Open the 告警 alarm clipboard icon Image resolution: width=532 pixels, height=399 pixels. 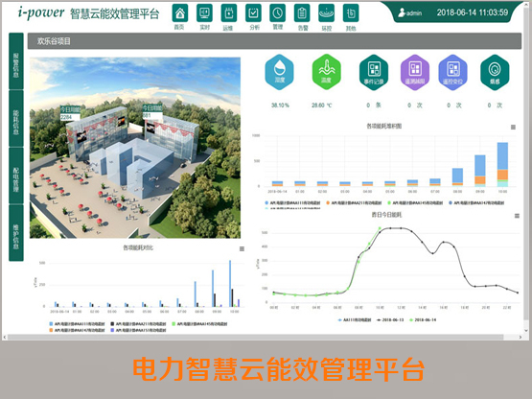click(x=302, y=13)
